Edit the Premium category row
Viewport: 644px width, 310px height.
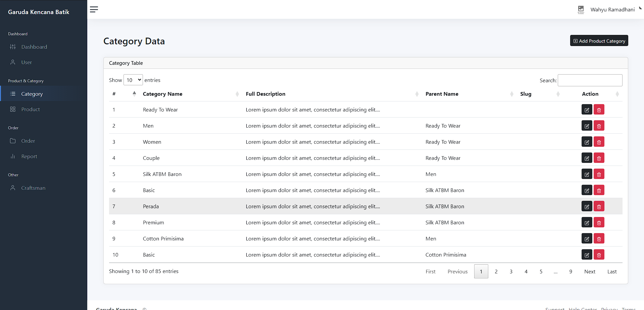[587, 223]
